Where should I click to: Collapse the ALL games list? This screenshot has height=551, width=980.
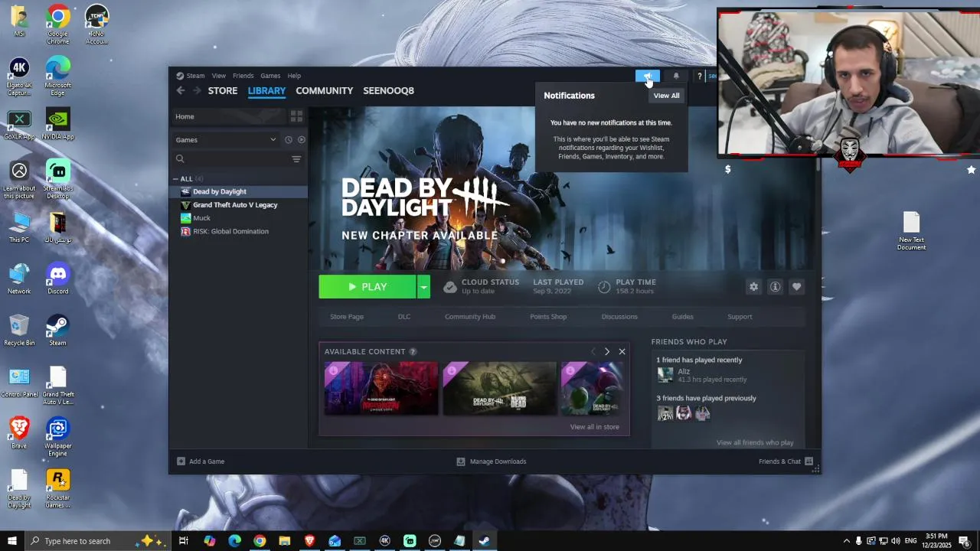[175, 179]
